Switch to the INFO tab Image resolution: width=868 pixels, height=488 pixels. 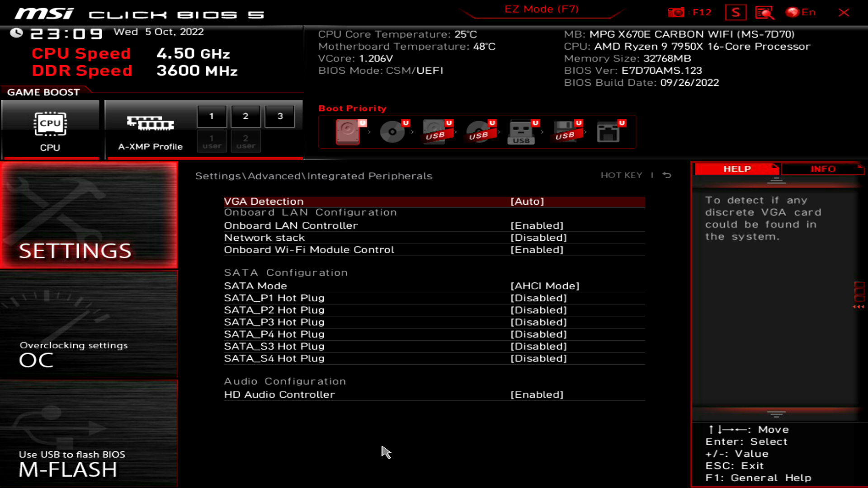point(823,169)
